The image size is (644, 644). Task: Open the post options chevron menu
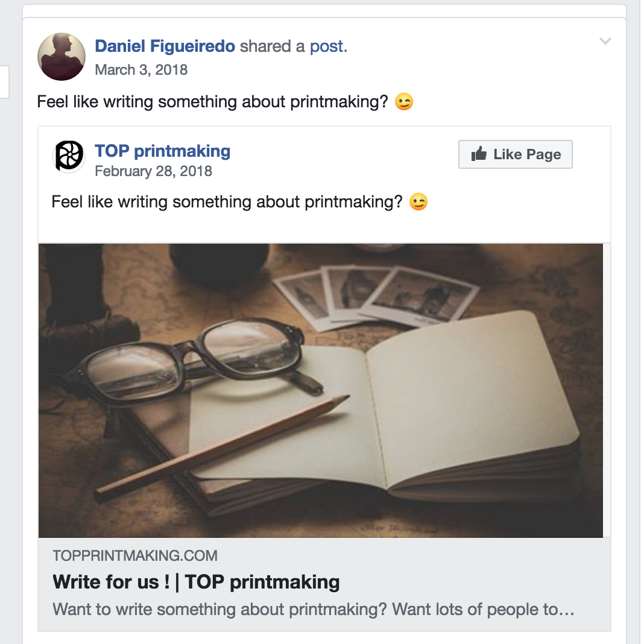pos(605,42)
